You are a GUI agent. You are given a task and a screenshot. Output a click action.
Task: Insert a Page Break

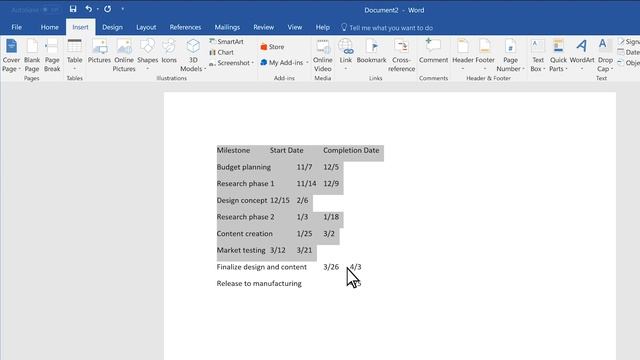pos(52,56)
